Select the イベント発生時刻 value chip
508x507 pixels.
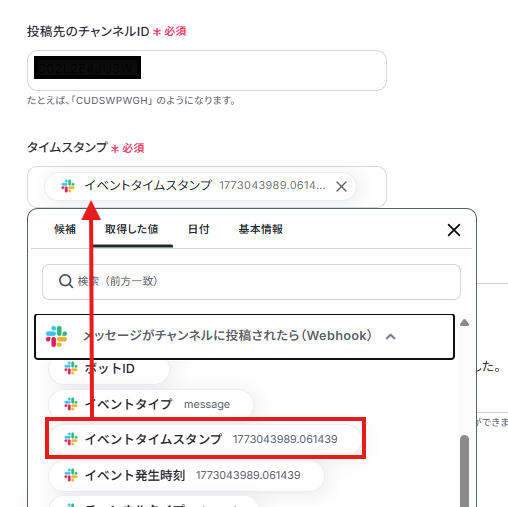click(x=186, y=475)
